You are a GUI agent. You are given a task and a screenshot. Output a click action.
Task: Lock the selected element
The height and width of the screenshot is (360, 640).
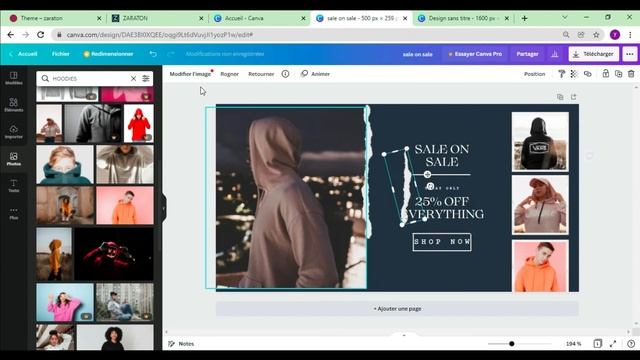coord(606,74)
